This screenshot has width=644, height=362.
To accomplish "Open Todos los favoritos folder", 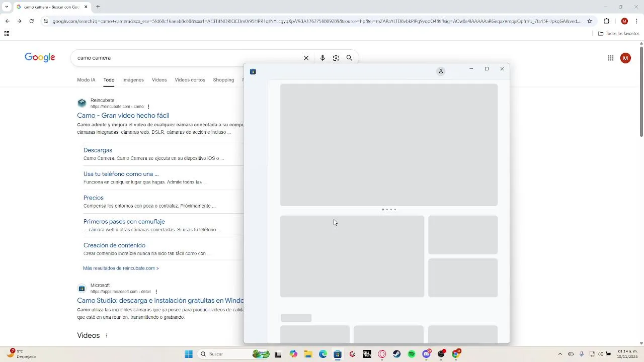I will pos(618,34).
